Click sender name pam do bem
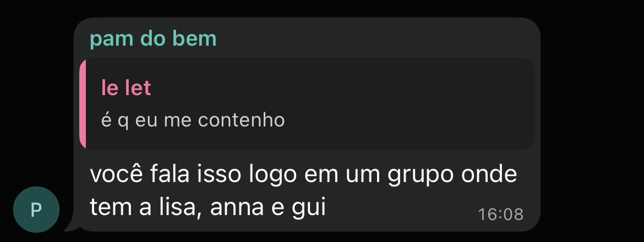The height and width of the screenshot is (242, 644). click(153, 40)
